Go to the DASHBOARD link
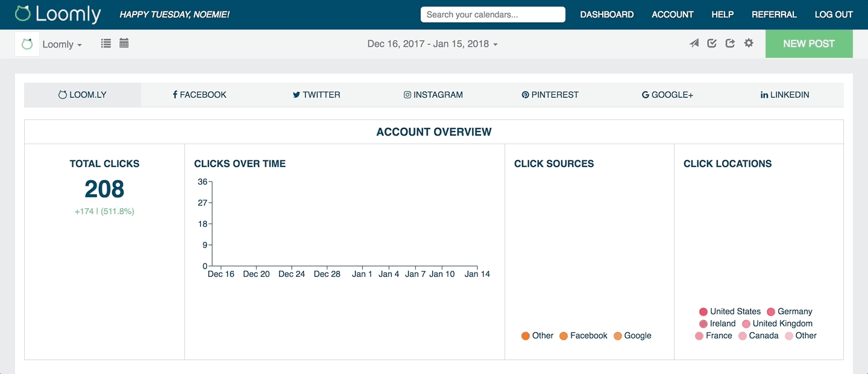The height and width of the screenshot is (374, 868). (x=607, y=14)
